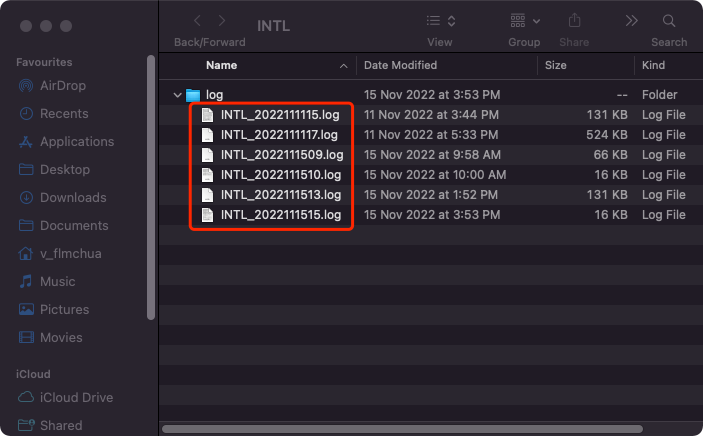Go back using the left arrow
The height and width of the screenshot is (436, 703).
[196, 21]
